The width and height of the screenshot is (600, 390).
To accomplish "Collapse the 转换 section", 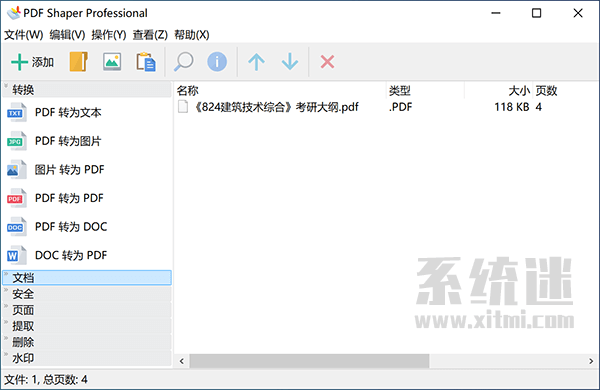I will [x=87, y=90].
